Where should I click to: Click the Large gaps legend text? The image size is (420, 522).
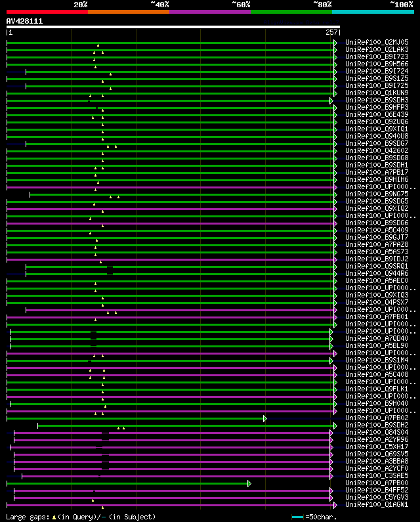coord(81,517)
